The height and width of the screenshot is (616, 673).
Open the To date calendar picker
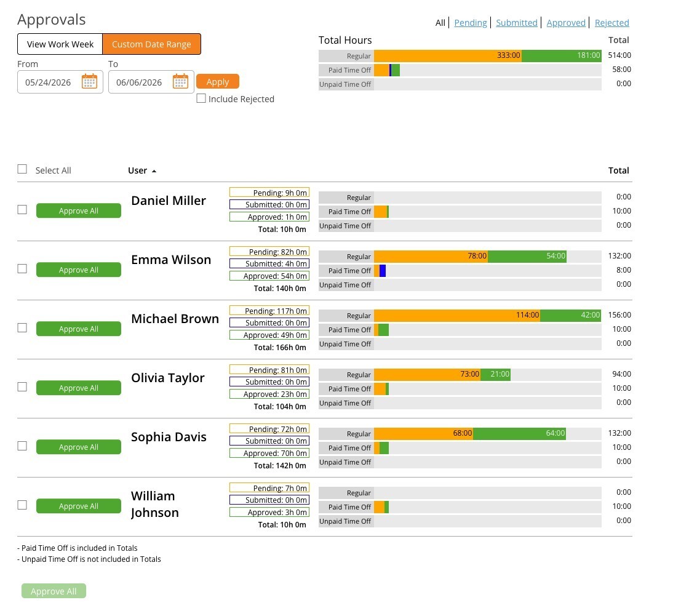180,81
